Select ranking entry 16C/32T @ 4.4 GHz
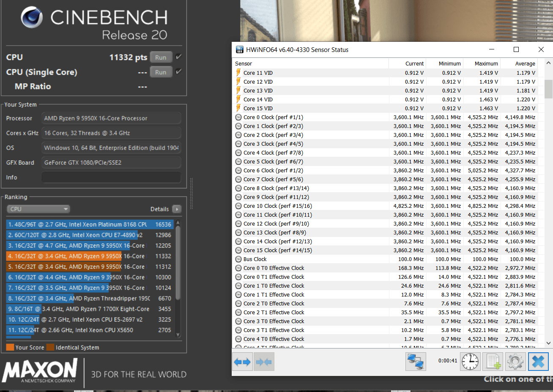 90,277
